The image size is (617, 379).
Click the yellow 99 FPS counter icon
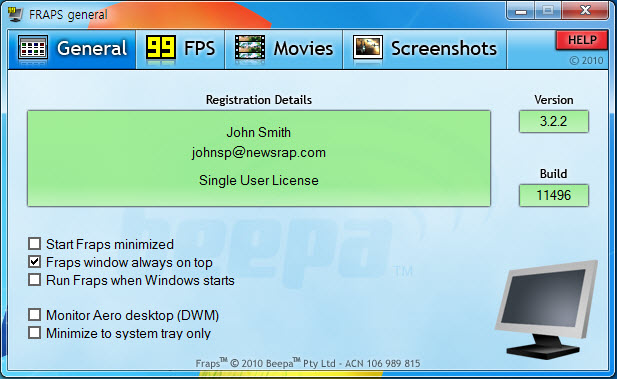(x=161, y=47)
